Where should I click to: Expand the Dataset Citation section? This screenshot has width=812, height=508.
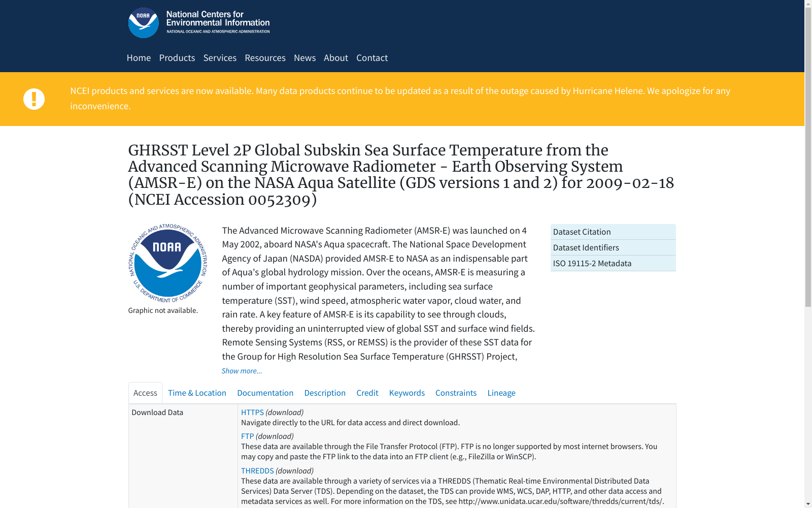[x=613, y=232]
